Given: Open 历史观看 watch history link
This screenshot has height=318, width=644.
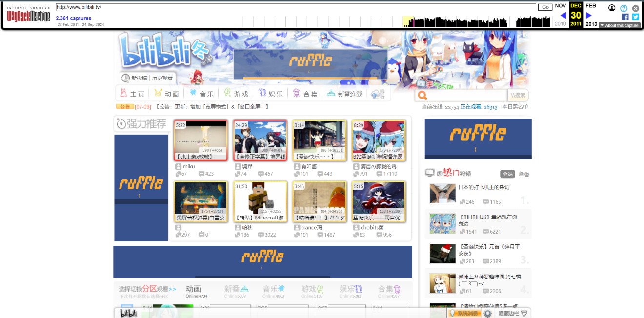Looking at the screenshot, I should click(x=162, y=78).
